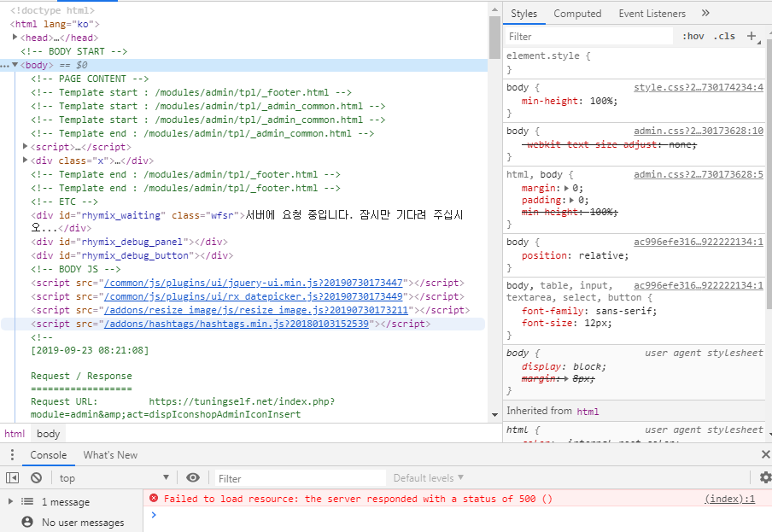
Task: Close the console drawer
Action: [765, 454]
